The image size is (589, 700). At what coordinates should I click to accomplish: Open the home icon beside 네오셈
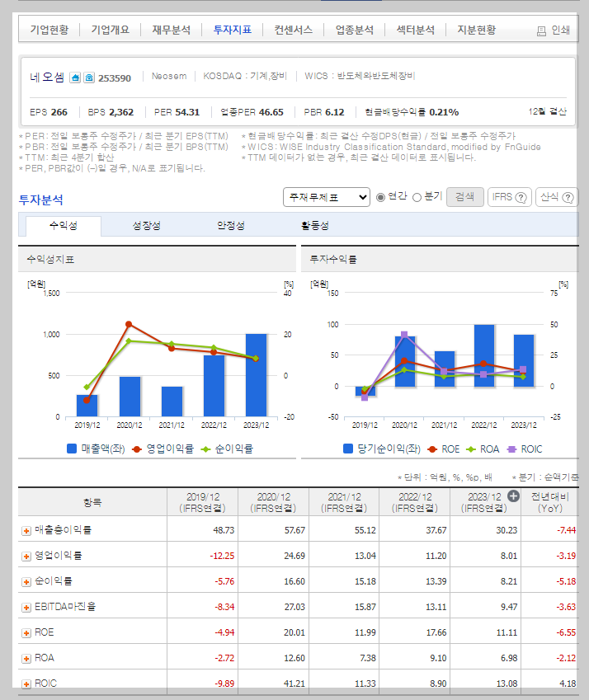point(75,78)
